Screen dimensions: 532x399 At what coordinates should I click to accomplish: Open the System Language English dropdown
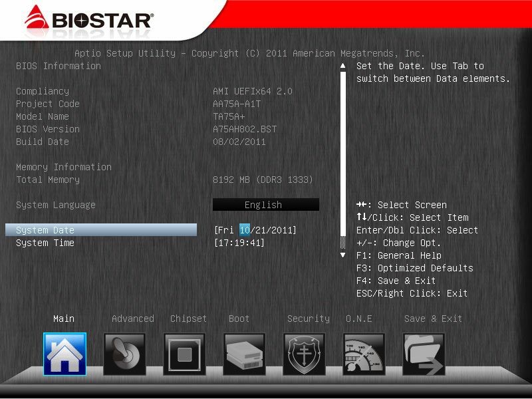265,205
